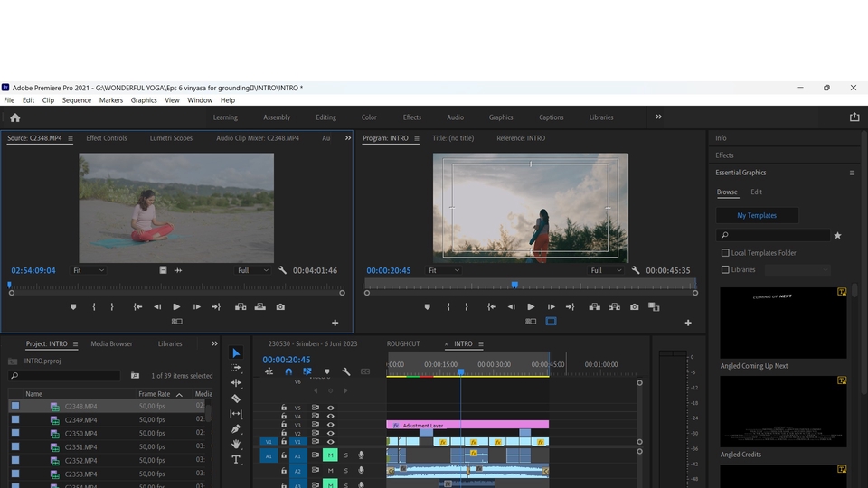
Task: Click Insert button in Source monitor
Action: [x=241, y=306]
